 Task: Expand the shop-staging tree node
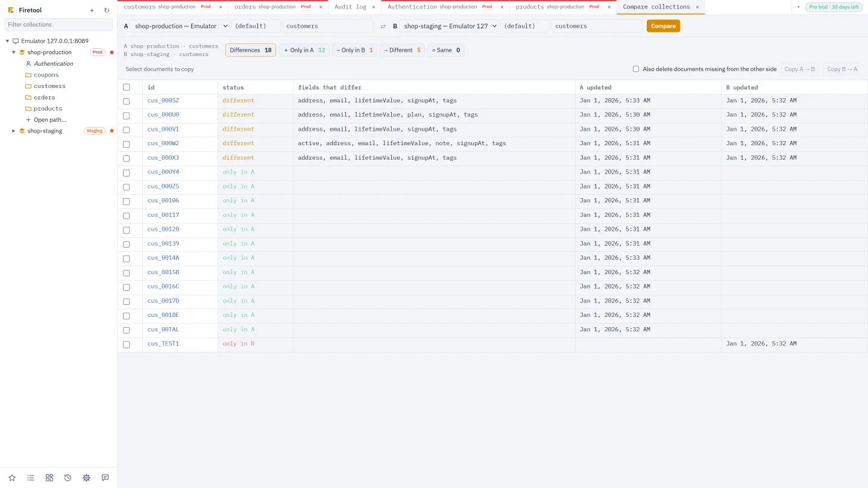pyautogui.click(x=14, y=131)
